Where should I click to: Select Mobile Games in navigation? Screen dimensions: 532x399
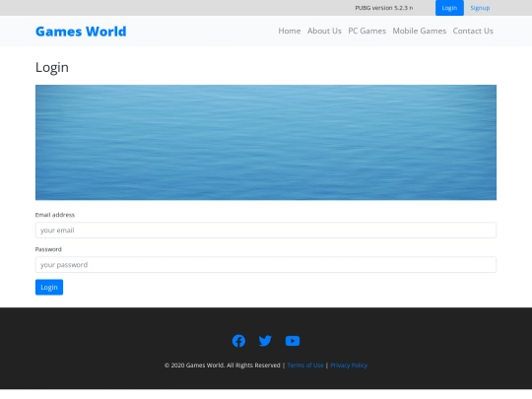[x=420, y=31]
